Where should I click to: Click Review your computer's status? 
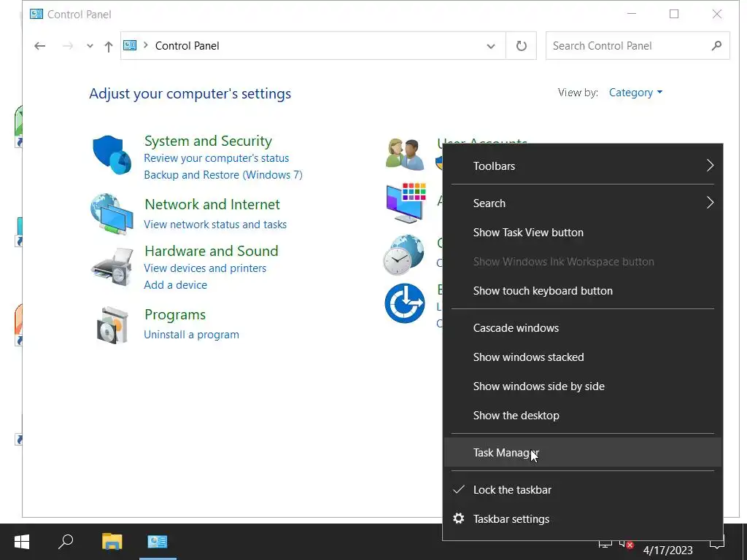coord(216,158)
